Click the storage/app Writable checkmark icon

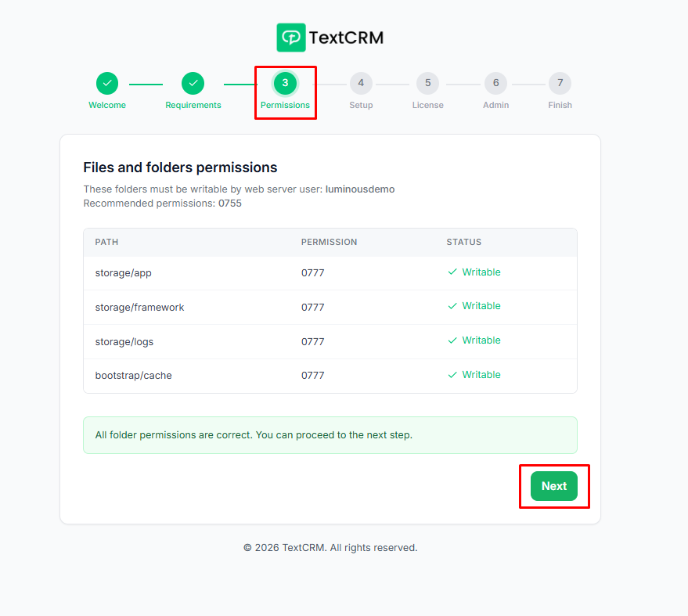point(452,272)
